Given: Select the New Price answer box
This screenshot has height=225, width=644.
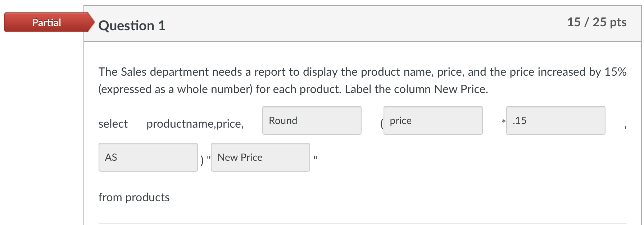Looking at the screenshot, I should coord(260,157).
